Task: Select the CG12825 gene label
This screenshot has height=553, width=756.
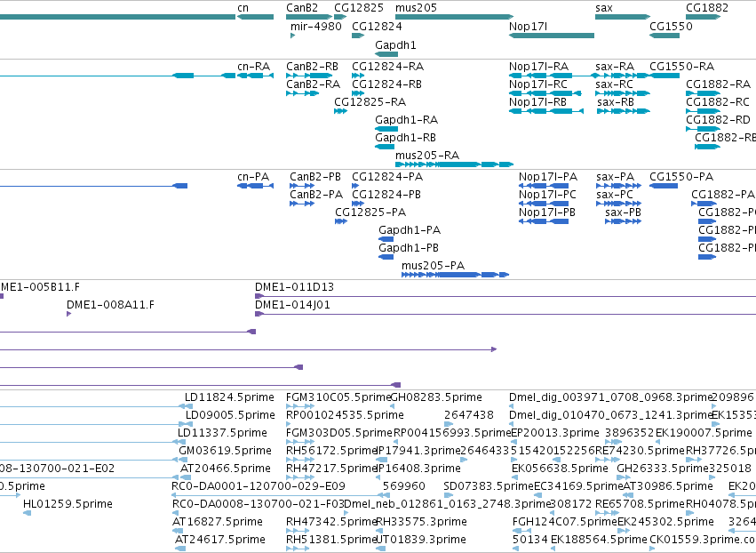Action: point(359,8)
